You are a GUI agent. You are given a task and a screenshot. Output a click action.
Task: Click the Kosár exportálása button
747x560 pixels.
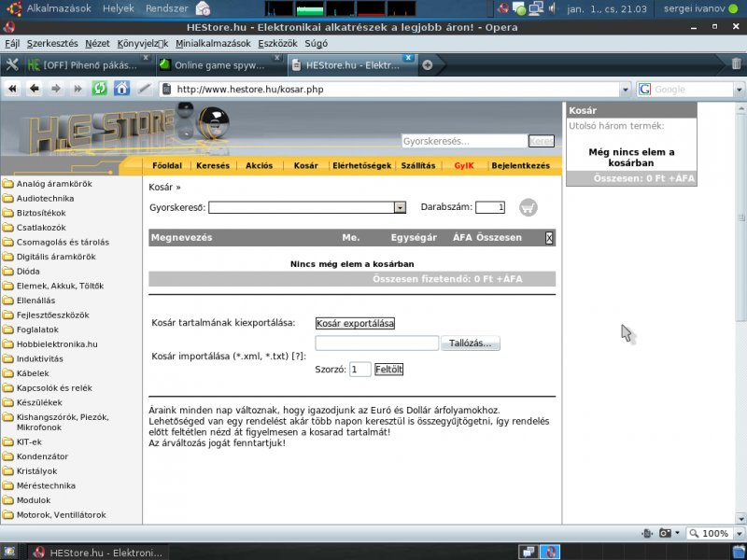click(355, 323)
